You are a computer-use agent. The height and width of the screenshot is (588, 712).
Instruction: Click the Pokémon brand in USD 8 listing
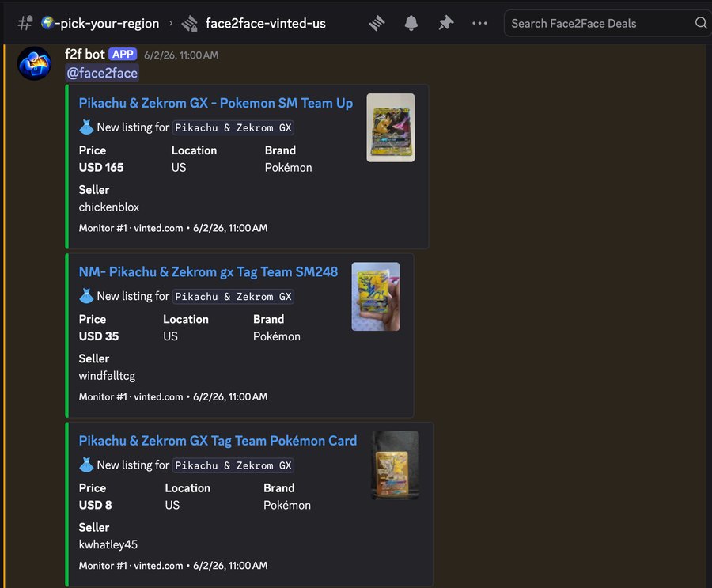[287, 505]
